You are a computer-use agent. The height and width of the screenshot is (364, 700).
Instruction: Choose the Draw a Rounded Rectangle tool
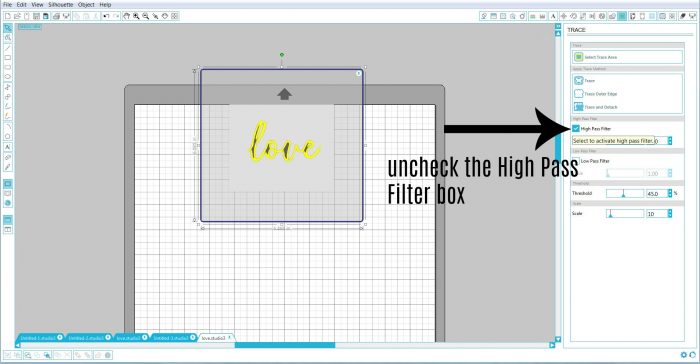coord(8,67)
